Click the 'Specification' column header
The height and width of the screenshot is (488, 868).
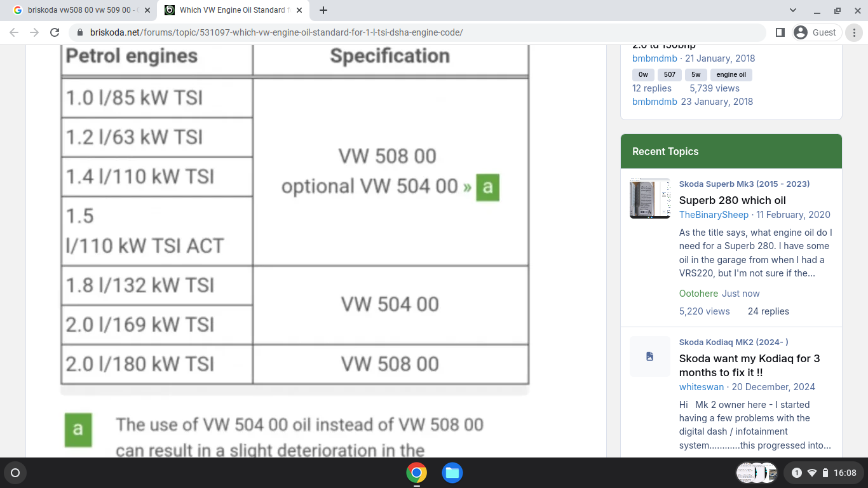(x=390, y=56)
